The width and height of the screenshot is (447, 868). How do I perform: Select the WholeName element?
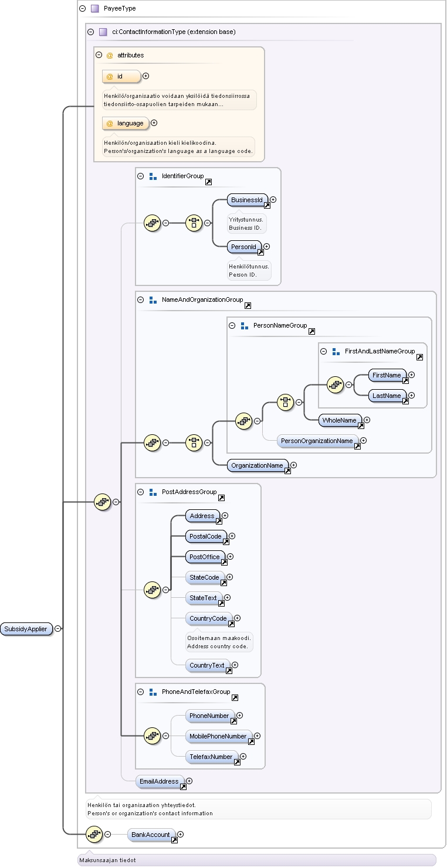[340, 420]
